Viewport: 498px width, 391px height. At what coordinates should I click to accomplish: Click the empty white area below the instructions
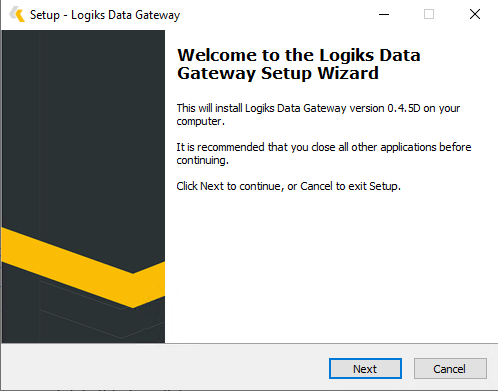(x=330, y=267)
